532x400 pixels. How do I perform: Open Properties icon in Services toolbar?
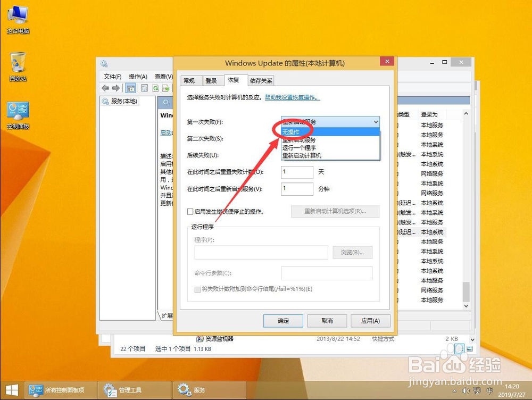click(x=144, y=88)
